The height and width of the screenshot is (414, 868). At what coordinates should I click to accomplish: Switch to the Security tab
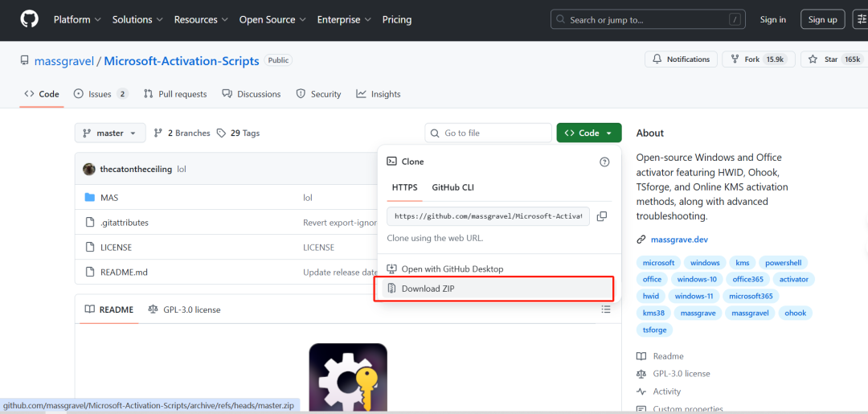319,94
